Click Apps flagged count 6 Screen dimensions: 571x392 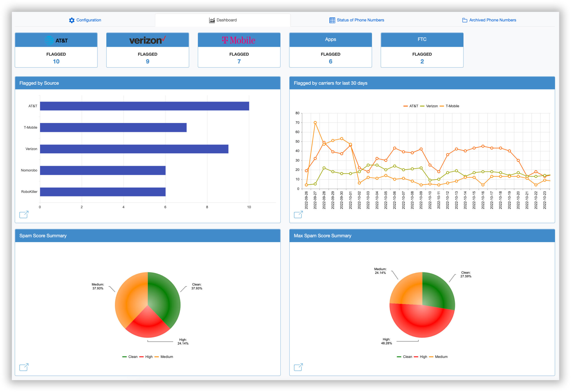(331, 61)
